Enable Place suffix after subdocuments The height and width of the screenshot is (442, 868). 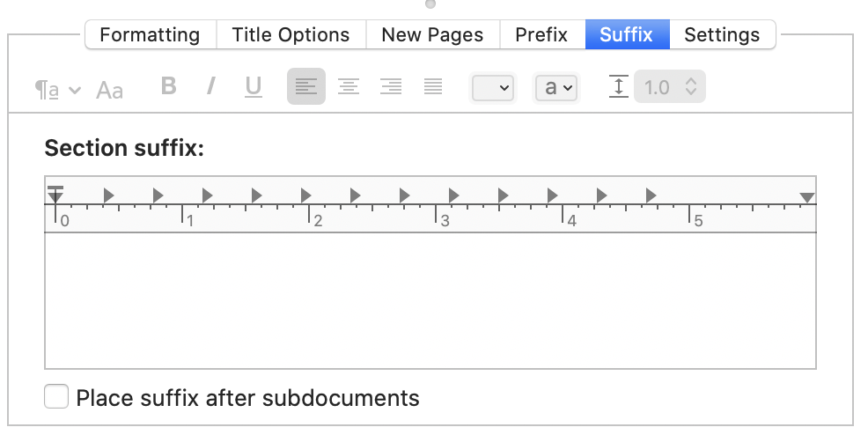pyautogui.click(x=56, y=396)
